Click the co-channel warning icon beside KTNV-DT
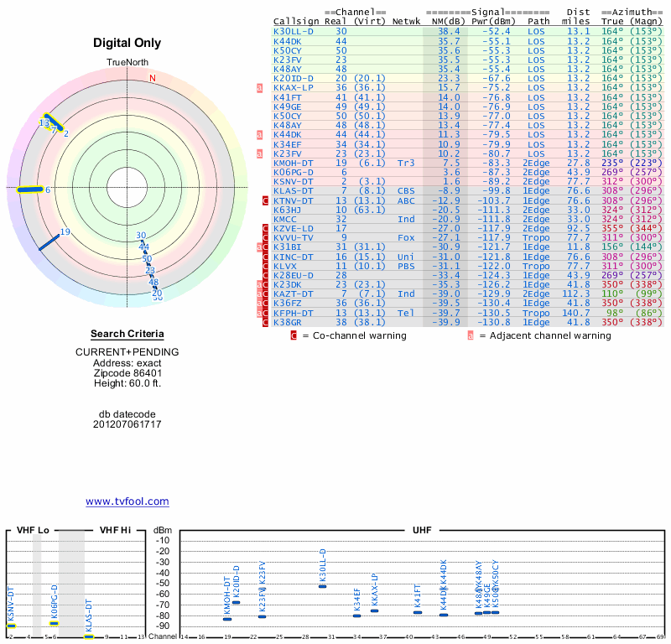This screenshot has height=644, width=671. point(266,200)
